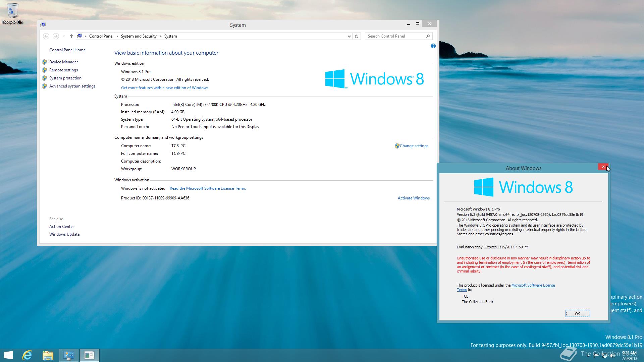Show hidden tray icons arrow

(588, 356)
